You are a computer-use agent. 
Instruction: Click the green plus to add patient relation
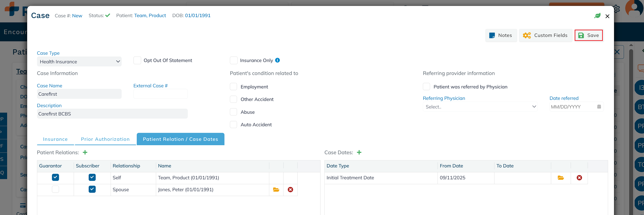(85, 152)
